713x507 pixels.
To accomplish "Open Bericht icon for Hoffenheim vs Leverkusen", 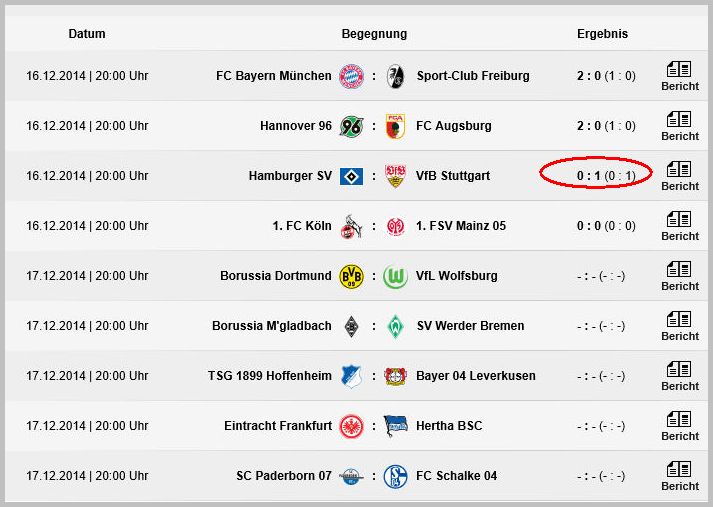I will 679,376.
